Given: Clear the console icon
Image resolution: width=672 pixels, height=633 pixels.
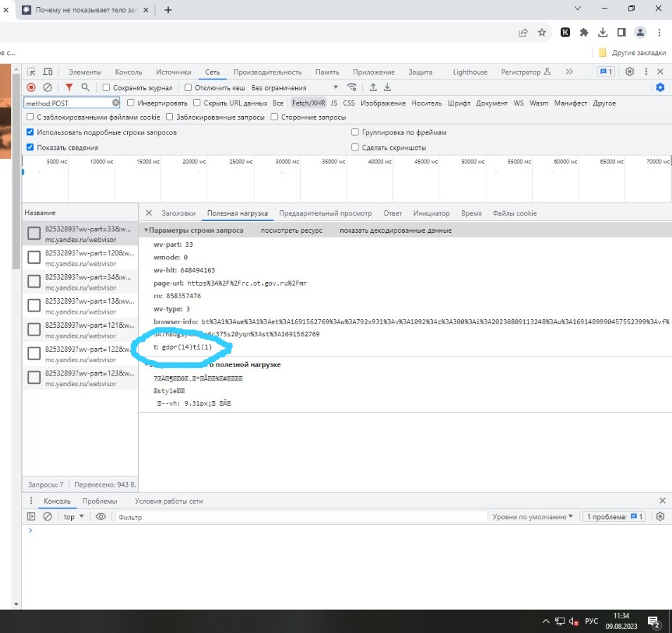Looking at the screenshot, I should point(48,517).
